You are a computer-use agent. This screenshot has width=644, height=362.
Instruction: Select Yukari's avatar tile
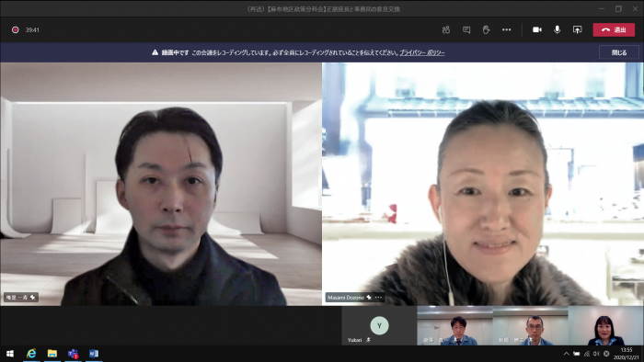click(379, 325)
